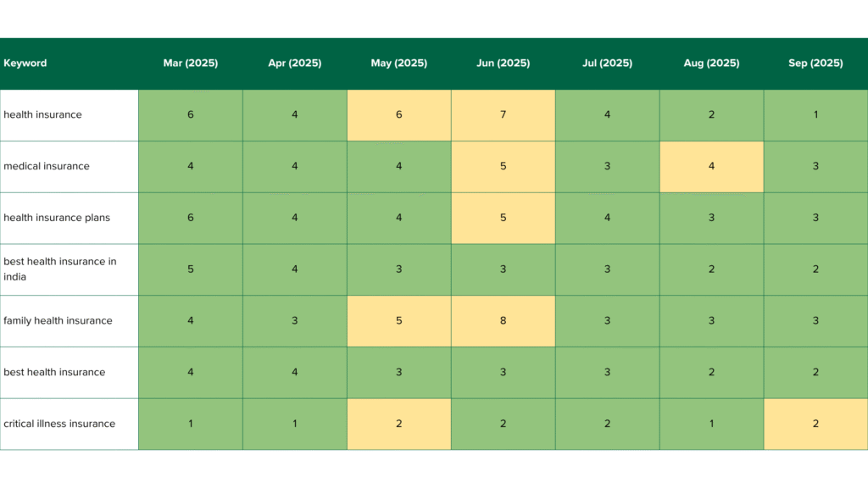
Task: Select best health insurance Mar (2025) cell
Action: pos(190,372)
